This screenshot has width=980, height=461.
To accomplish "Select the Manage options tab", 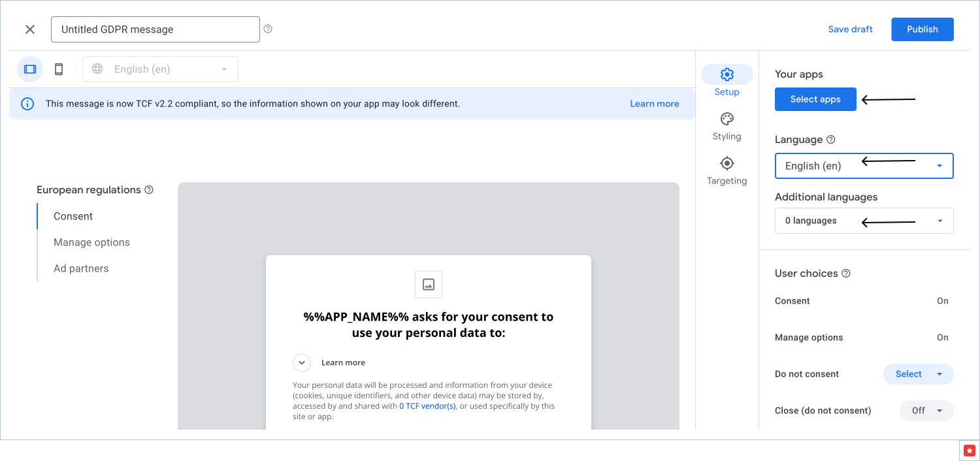I will tap(91, 242).
